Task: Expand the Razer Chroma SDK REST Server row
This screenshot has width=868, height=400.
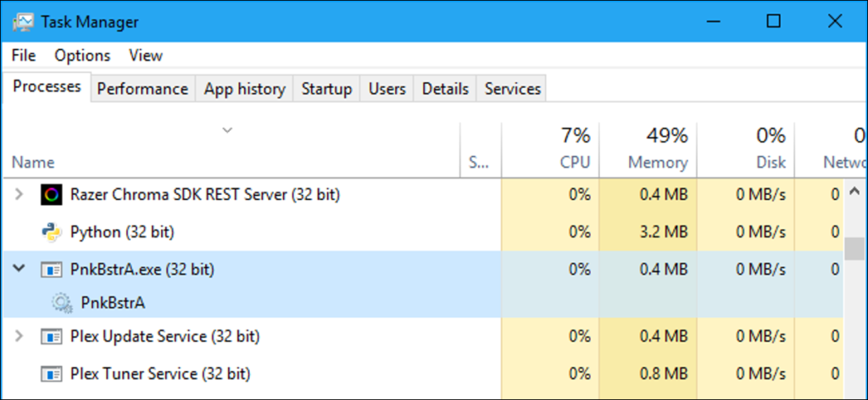Action: [19, 195]
